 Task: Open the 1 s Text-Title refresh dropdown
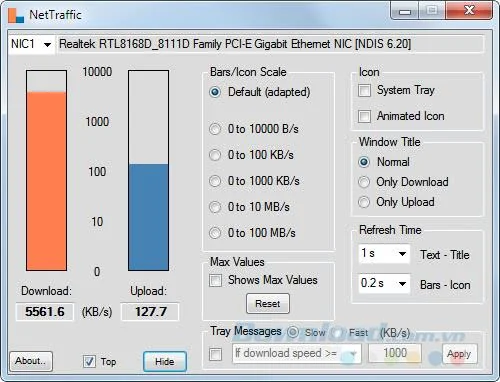384,254
